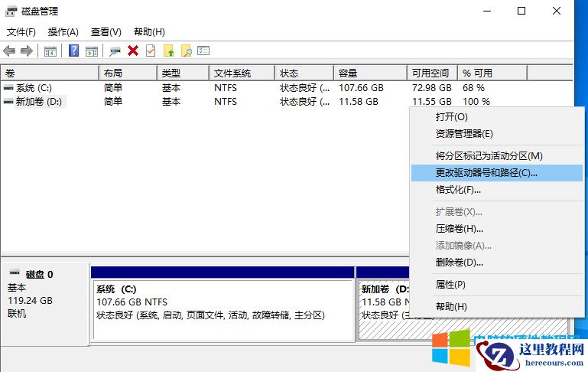Open 属性(P) from the context menu

[497, 285]
